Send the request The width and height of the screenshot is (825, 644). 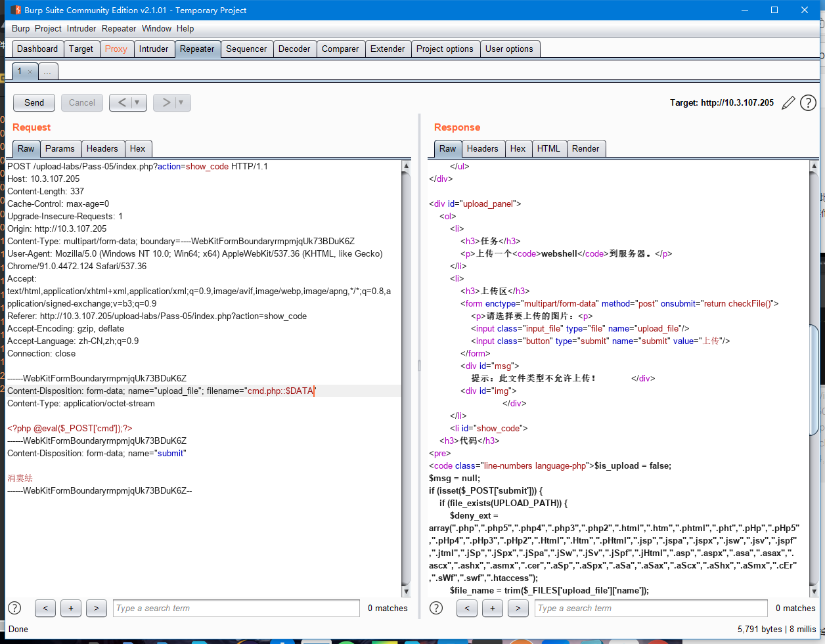tap(34, 102)
